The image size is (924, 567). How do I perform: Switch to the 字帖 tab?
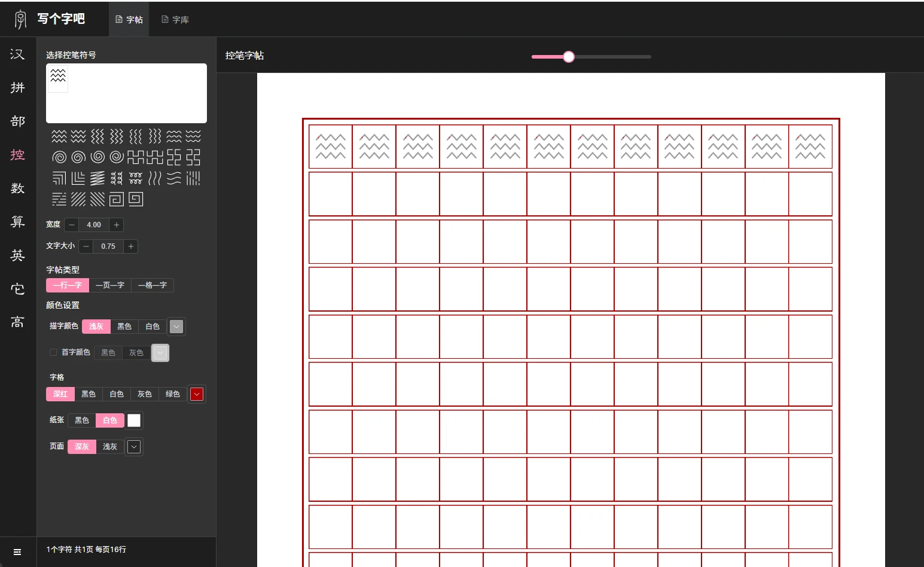tap(129, 20)
